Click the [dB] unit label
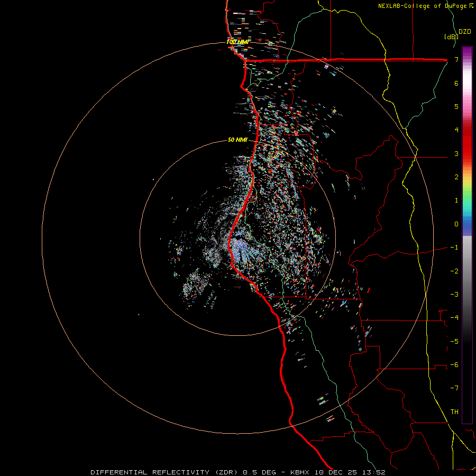The image size is (476, 476). (451, 36)
